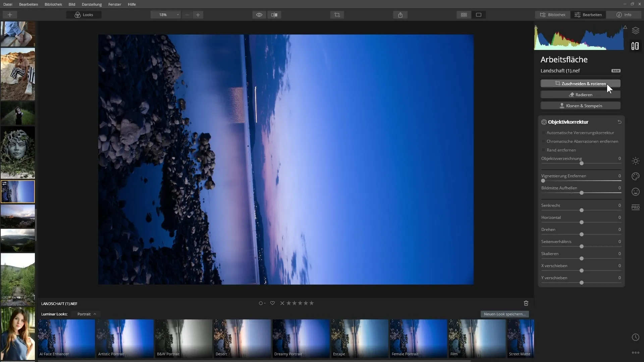Open the Fenster menu
644x362 pixels.
click(x=115, y=4)
